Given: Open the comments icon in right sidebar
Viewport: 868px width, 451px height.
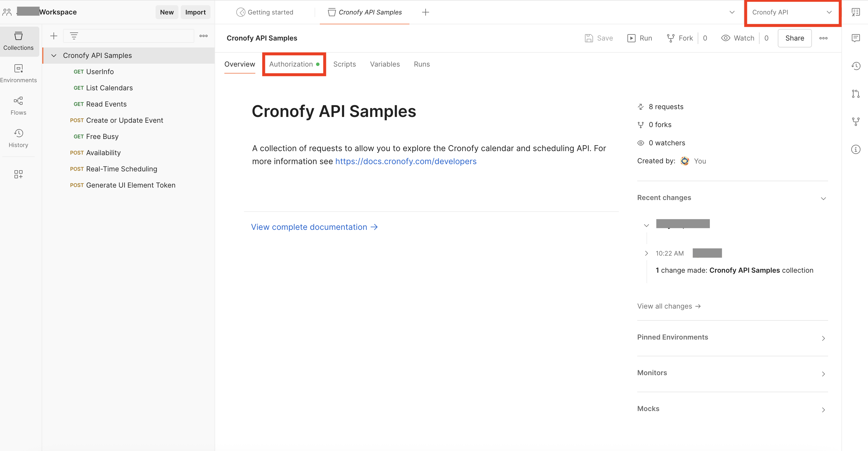Looking at the screenshot, I should 856,38.
